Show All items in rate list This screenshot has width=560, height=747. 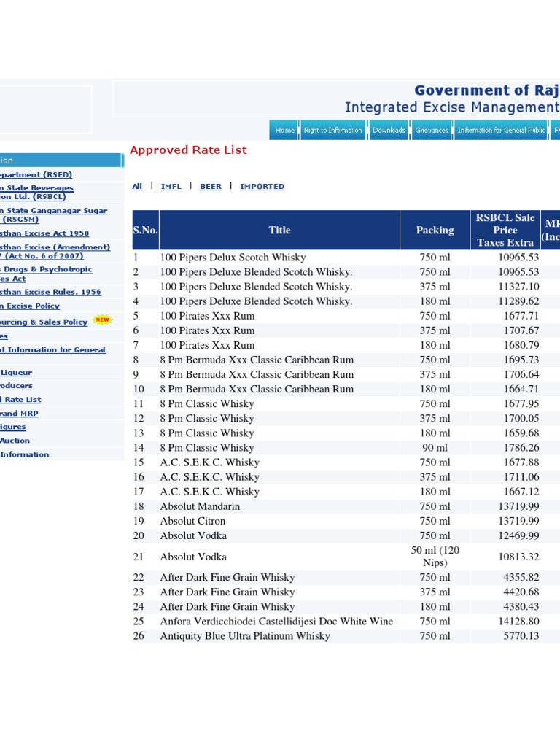pos(137,187)
